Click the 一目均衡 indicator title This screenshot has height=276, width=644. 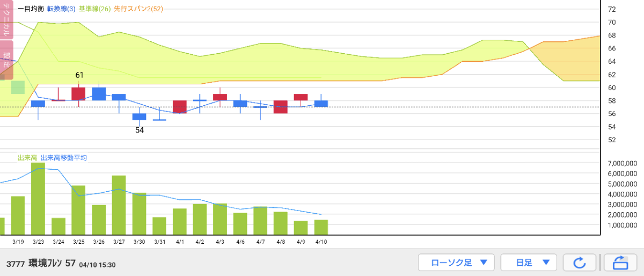coord(31,9)
